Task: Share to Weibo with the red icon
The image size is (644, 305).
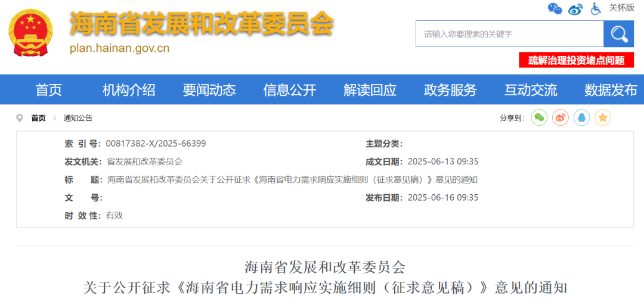Action: coord(560,118)
